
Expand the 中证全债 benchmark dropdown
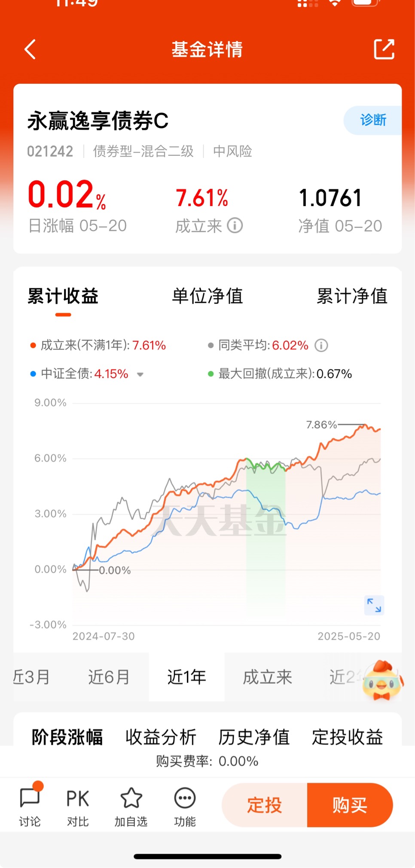point(140,374)
